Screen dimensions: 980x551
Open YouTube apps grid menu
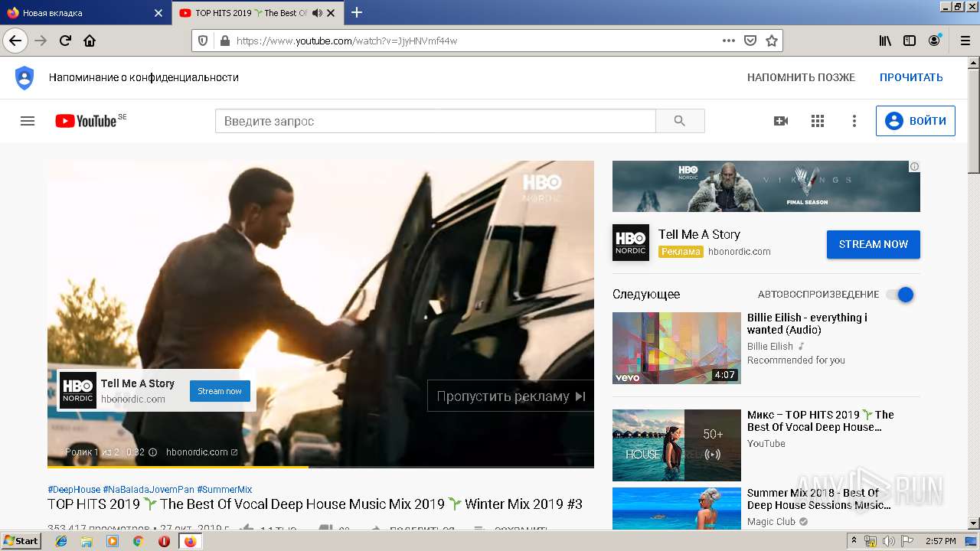click(818, 121)
